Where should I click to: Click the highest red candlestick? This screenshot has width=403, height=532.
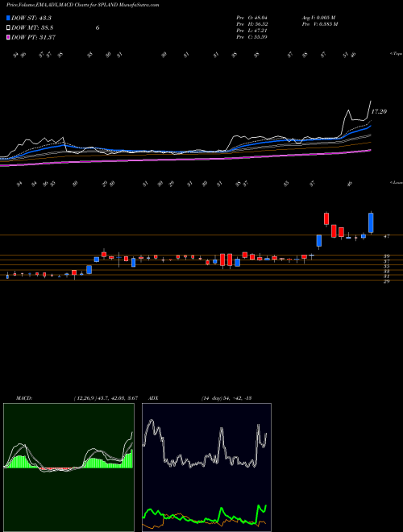326,218
